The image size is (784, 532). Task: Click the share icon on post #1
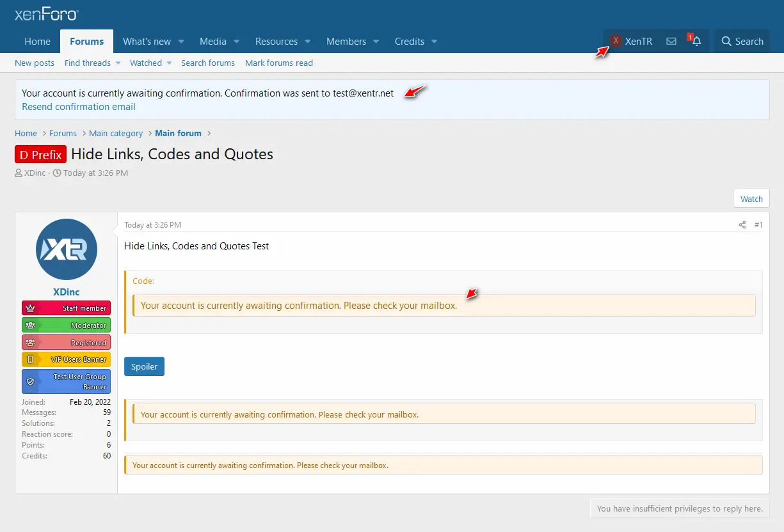(x=742, y=225)
